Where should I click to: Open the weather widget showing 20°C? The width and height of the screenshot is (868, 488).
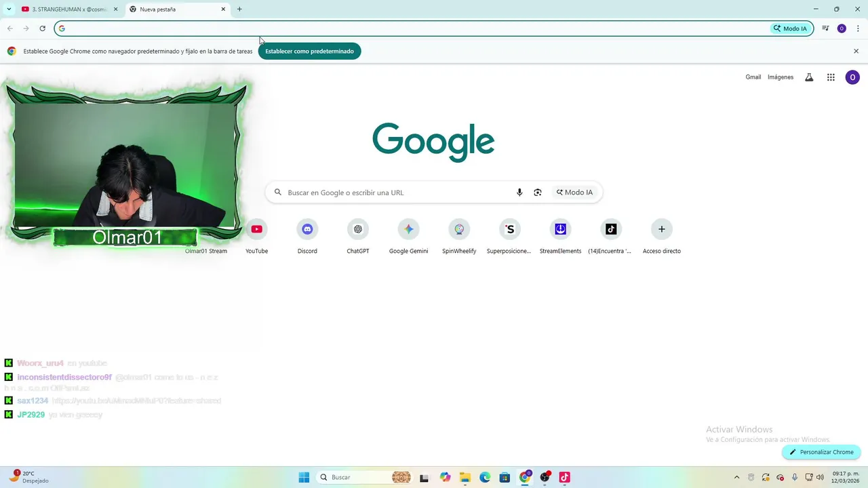(x=28, y=477)
